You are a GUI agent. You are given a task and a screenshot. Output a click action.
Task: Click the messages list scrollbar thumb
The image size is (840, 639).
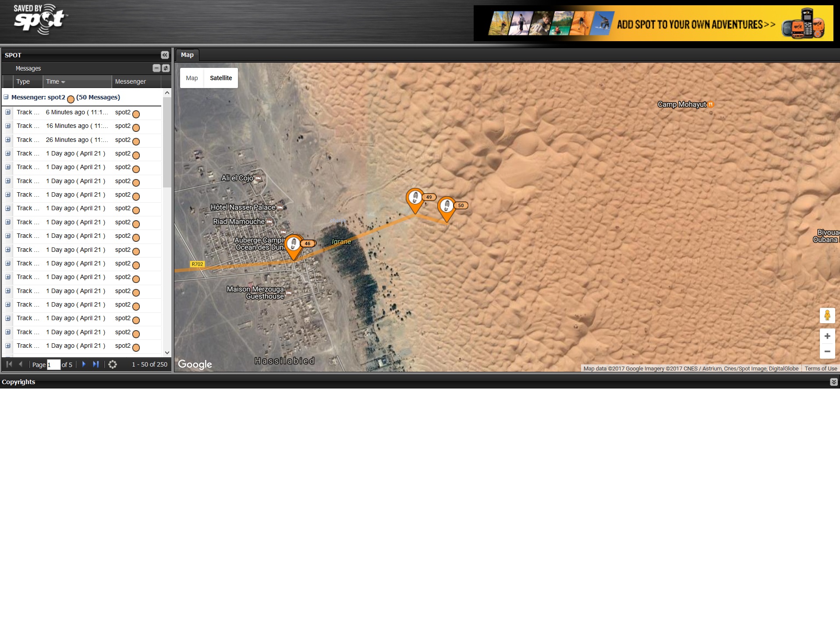pos(167,142)
